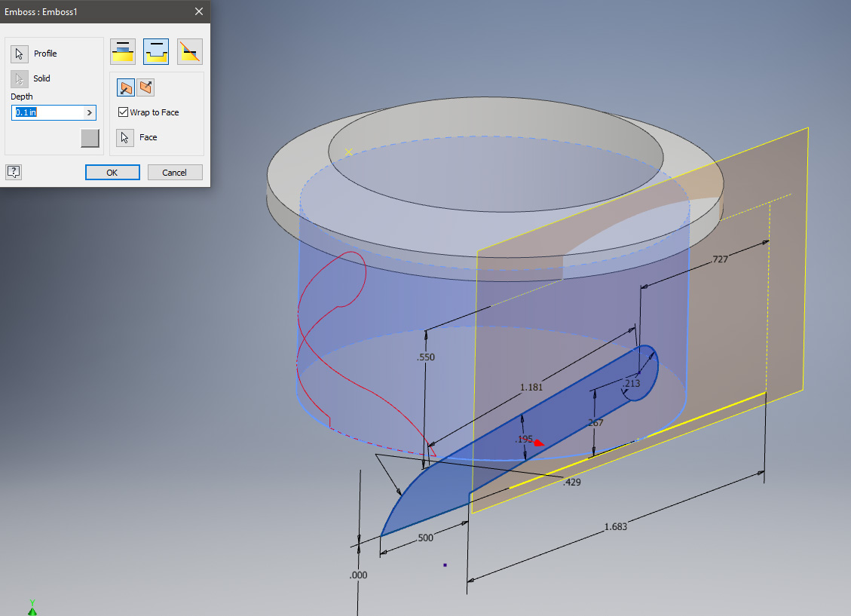Click the Solid selector icon
851x616 pixels.
(x=19, y=78)
